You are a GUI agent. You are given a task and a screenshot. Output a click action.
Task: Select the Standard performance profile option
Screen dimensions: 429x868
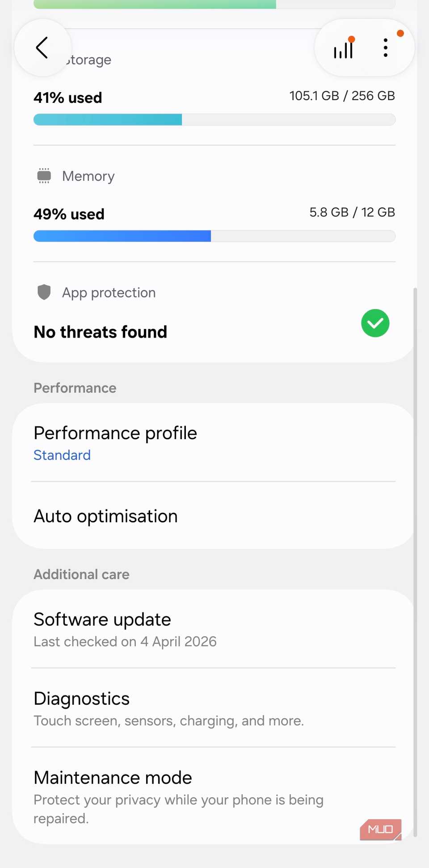point(62,455)
